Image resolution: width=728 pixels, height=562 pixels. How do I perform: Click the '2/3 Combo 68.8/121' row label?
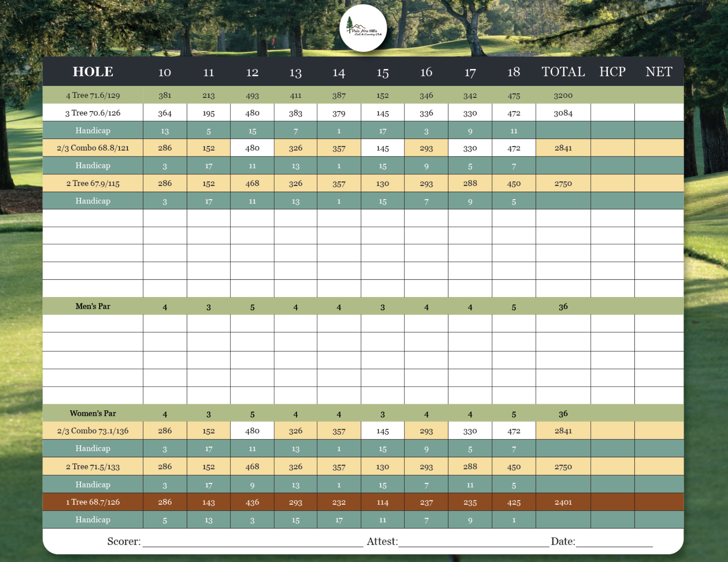point(93,148)
